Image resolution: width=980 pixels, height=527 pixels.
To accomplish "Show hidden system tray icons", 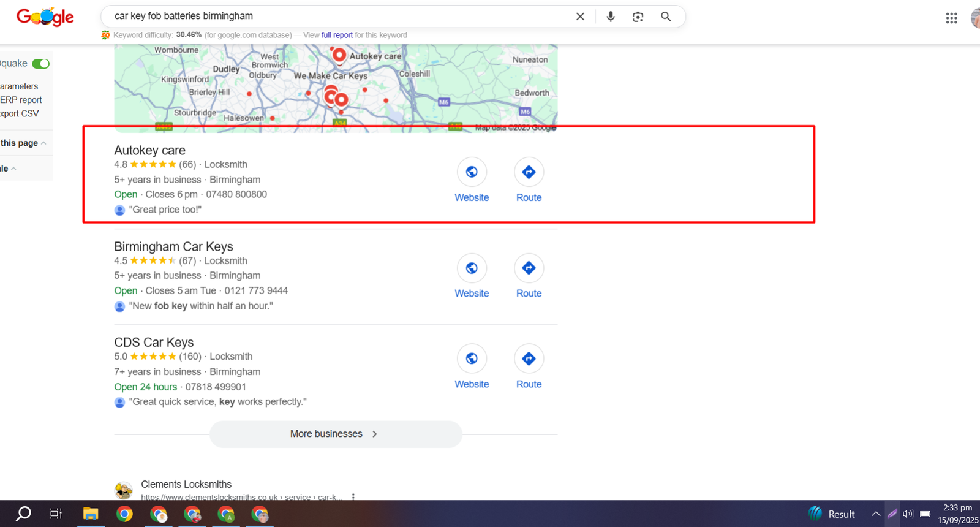I will [x=876, y=514].
